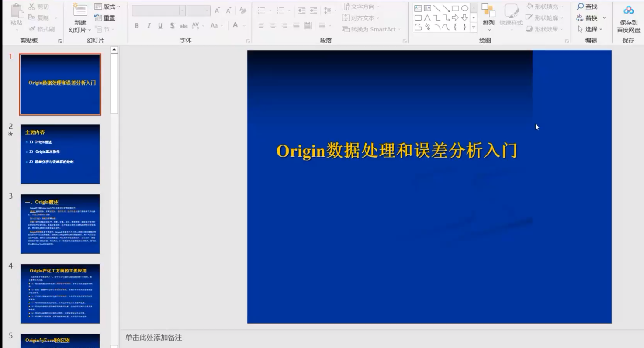Toggle Underline text formatting
644x348 pixels.
pos(160,26)
